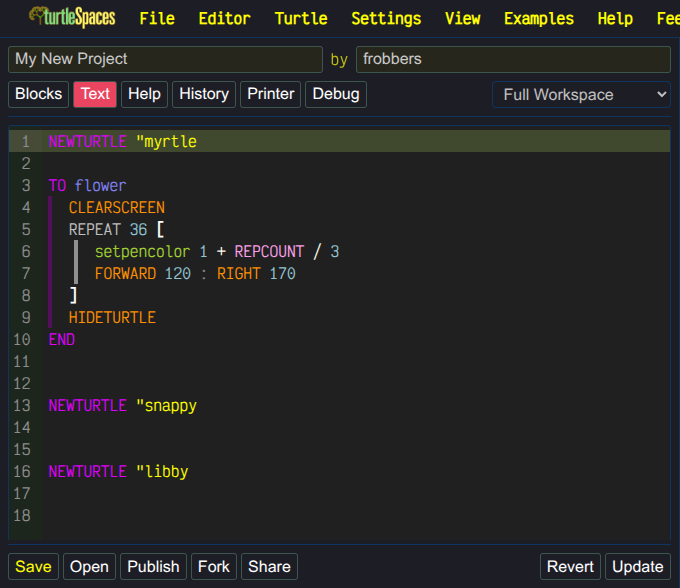
Task: Edit the author field 'frobbers'
Action: click(513, 59)
